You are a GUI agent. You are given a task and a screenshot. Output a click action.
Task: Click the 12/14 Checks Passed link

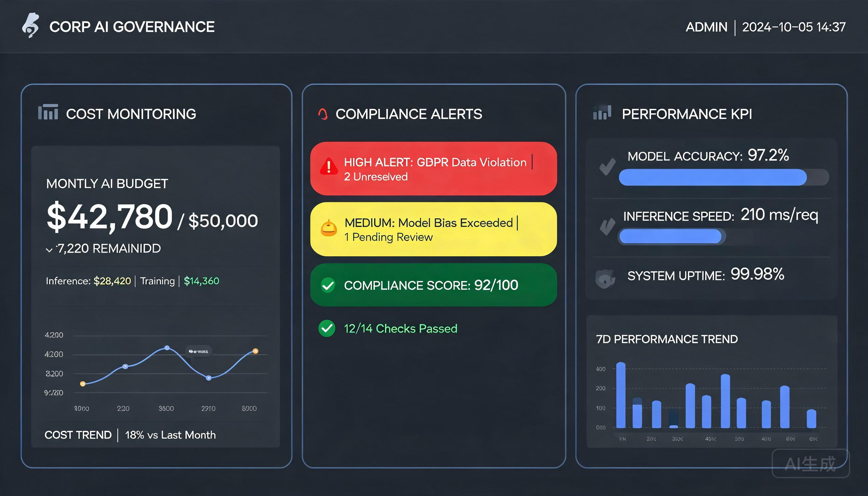401,329
